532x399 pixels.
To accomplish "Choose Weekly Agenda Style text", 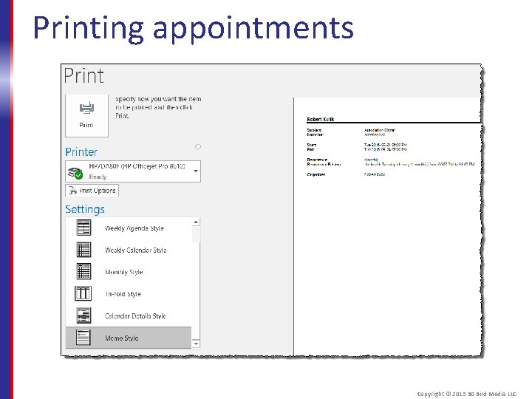I will 134,228.
